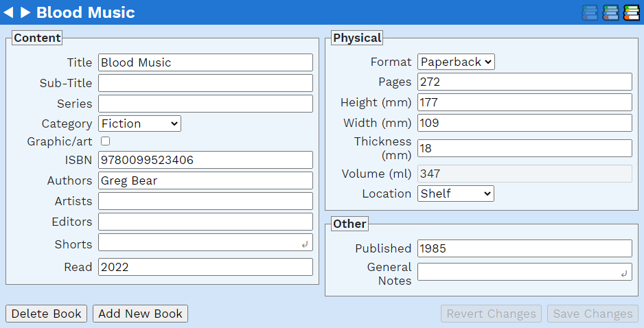This screenshot has width=644, height=328.
Task: Click the resize grip in Shorts field
Action: (305, 244)
